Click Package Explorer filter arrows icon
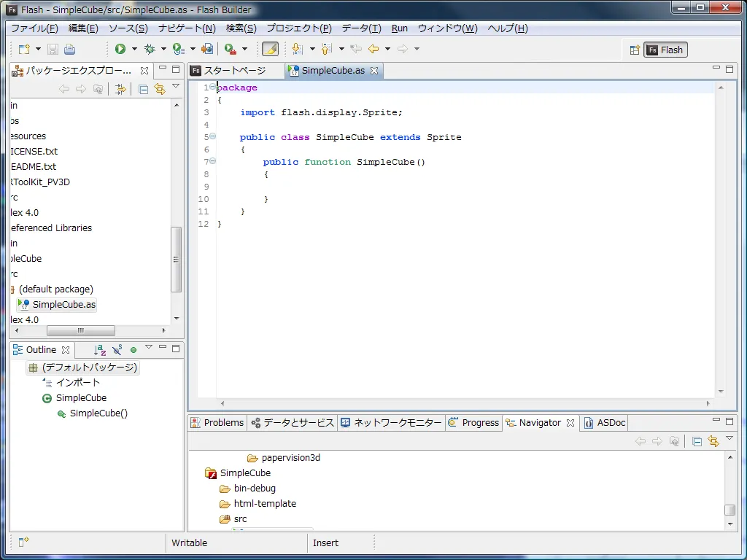 click(x=120, y=89)
